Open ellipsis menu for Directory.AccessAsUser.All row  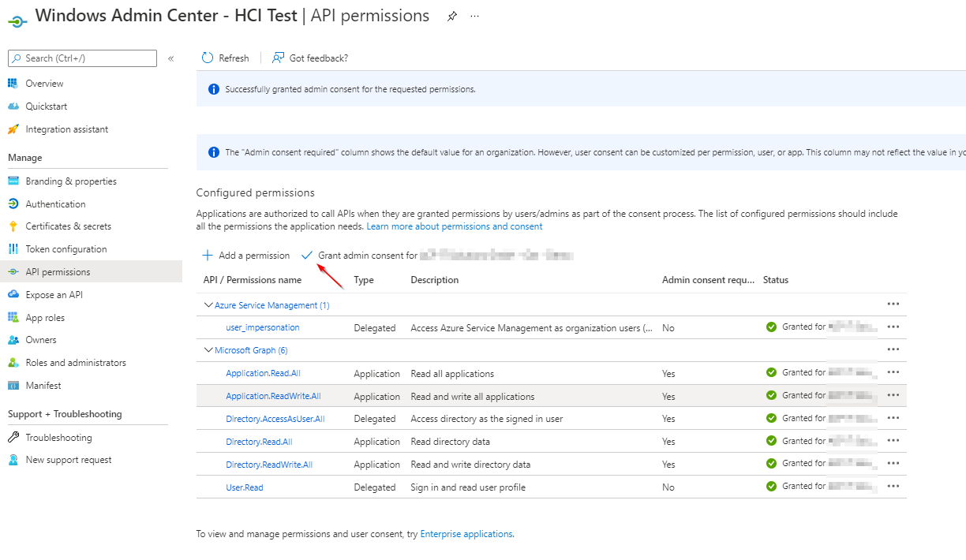893,418
